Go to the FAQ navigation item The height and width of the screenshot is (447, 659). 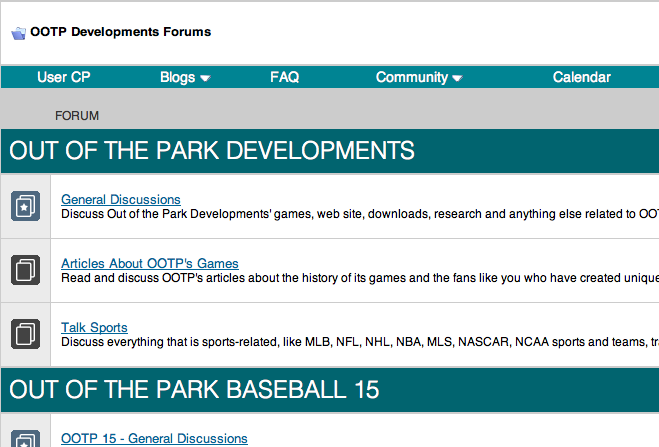click(x=284, y=77)
